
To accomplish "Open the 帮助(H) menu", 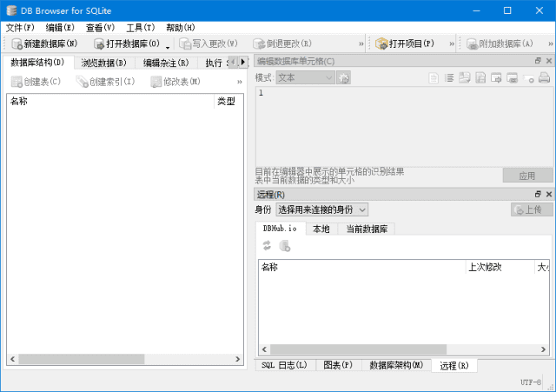I will [181, 28].
